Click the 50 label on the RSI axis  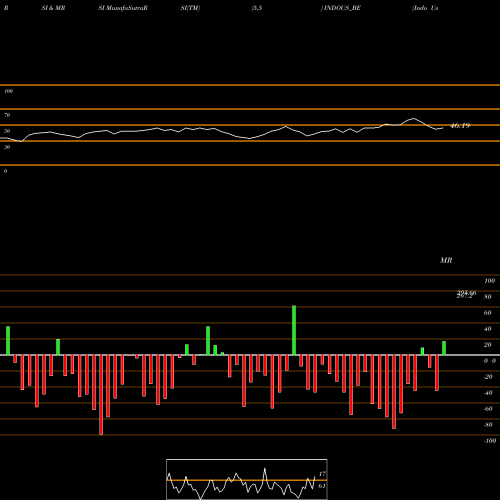[7, 131]
